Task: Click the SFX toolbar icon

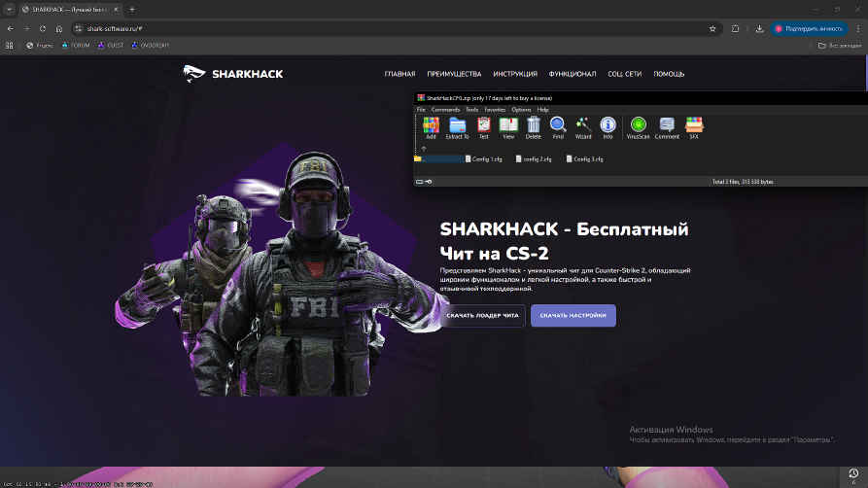Action: point(694,127)
